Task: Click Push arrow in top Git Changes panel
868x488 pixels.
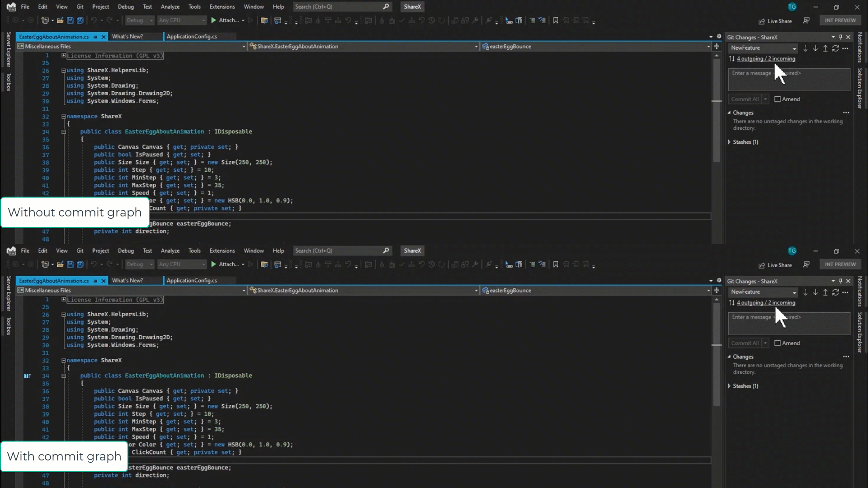Action: tap(825, 48)
